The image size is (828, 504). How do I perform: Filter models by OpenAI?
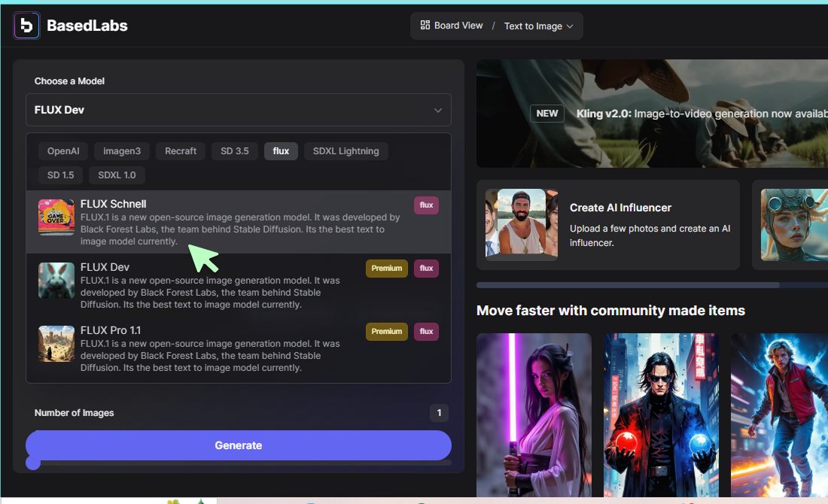pos(63,151)
